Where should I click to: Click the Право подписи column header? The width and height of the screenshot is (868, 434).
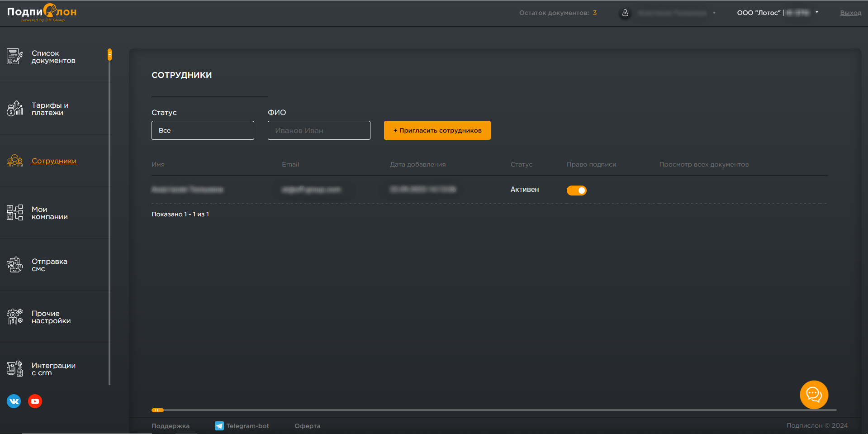tap(592, 164)
